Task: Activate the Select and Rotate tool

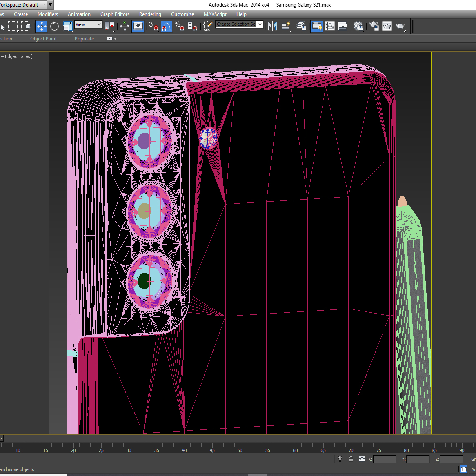Action: [54, 27]
